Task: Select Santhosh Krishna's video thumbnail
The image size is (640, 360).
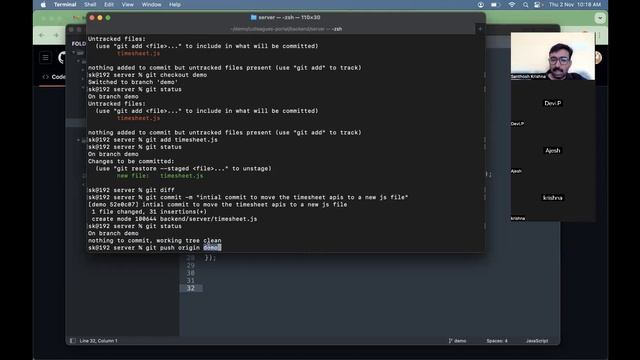Action: [553, 56]
